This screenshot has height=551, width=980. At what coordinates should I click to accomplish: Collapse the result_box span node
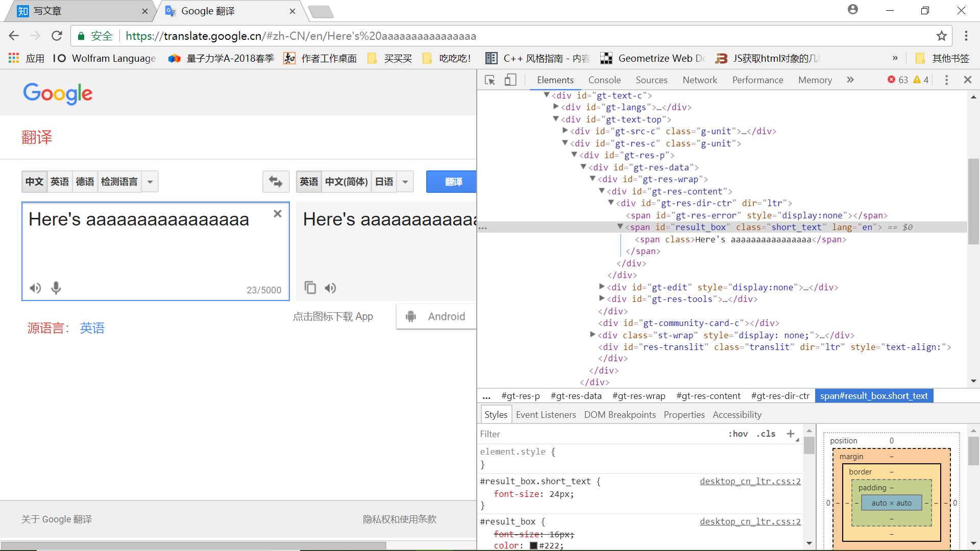pyautogui.click(x=620, y=227)
